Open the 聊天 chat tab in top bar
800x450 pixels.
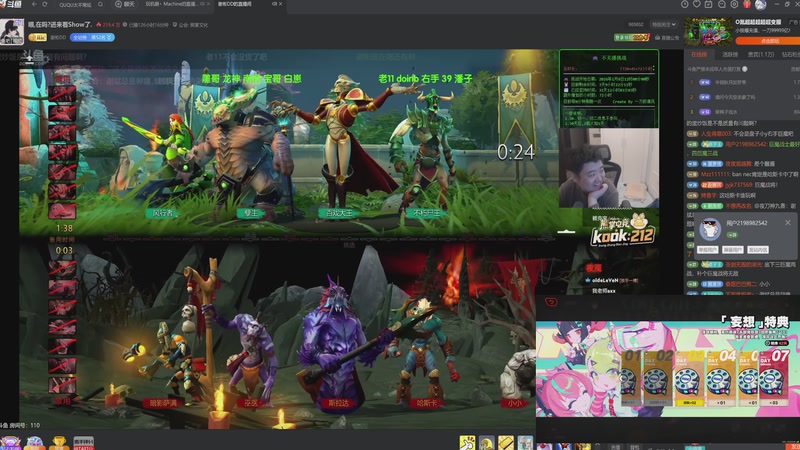click(125, 4)
